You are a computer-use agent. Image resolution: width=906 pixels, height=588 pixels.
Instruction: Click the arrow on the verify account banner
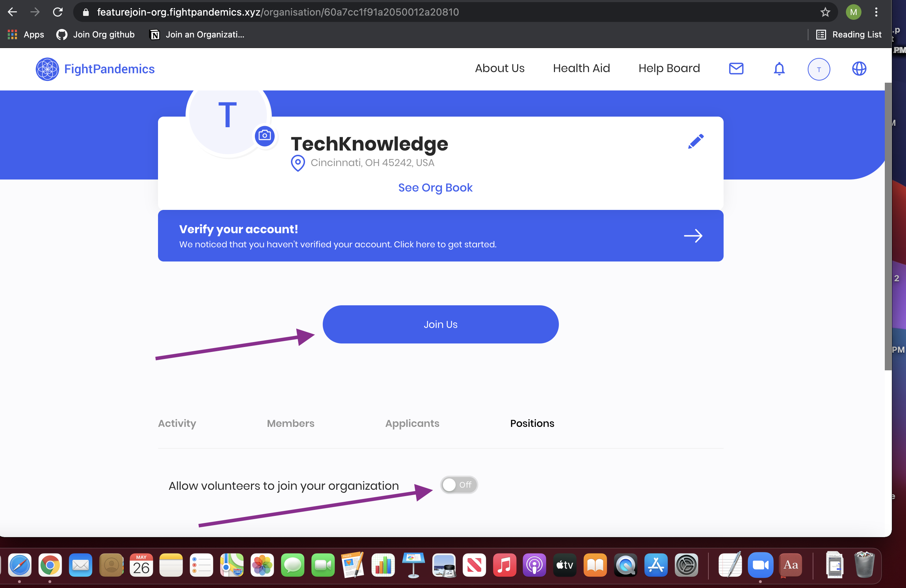click(693, 236)
